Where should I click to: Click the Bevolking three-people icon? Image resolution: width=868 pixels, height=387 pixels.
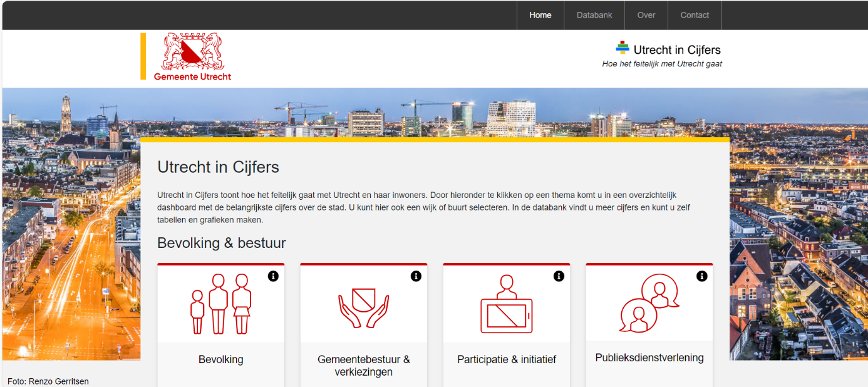tap(220, 304)
